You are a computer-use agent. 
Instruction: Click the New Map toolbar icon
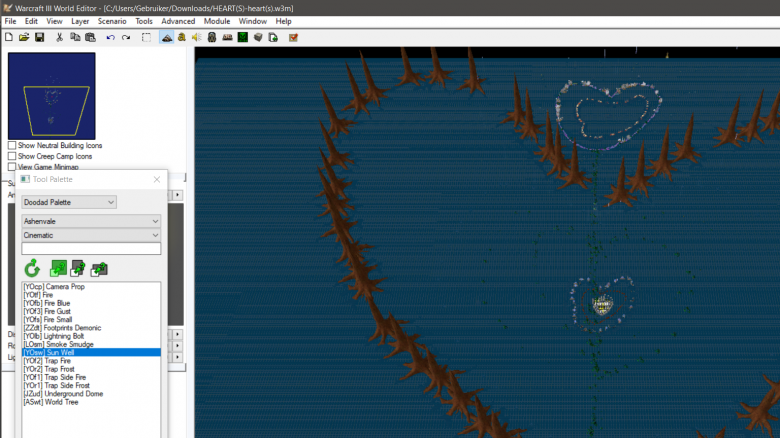tap(9, 37)
